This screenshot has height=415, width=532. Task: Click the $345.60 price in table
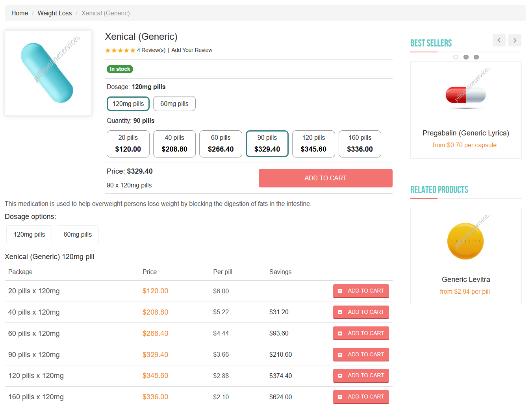click(x=155, y=376)
